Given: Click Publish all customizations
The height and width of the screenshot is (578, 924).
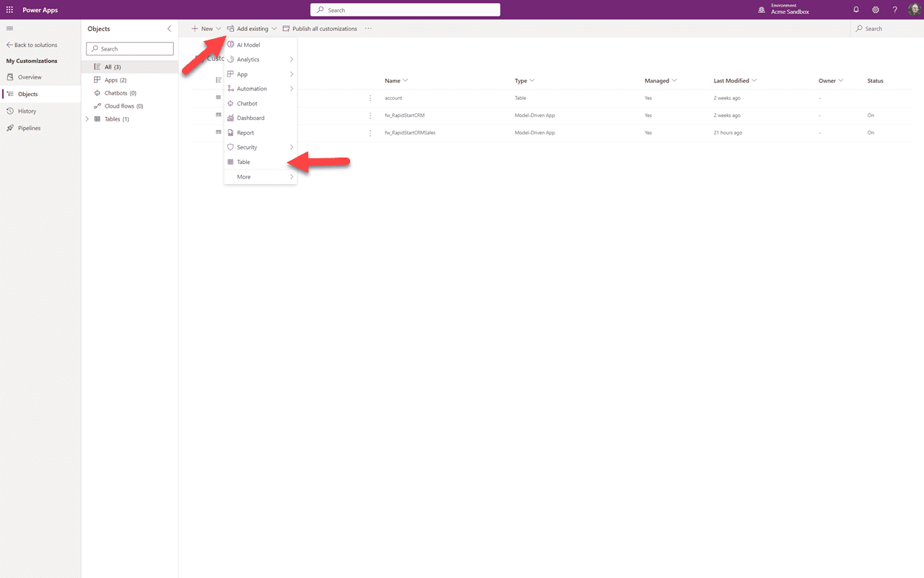Looking at the screenshot, I should pos(320,28).
